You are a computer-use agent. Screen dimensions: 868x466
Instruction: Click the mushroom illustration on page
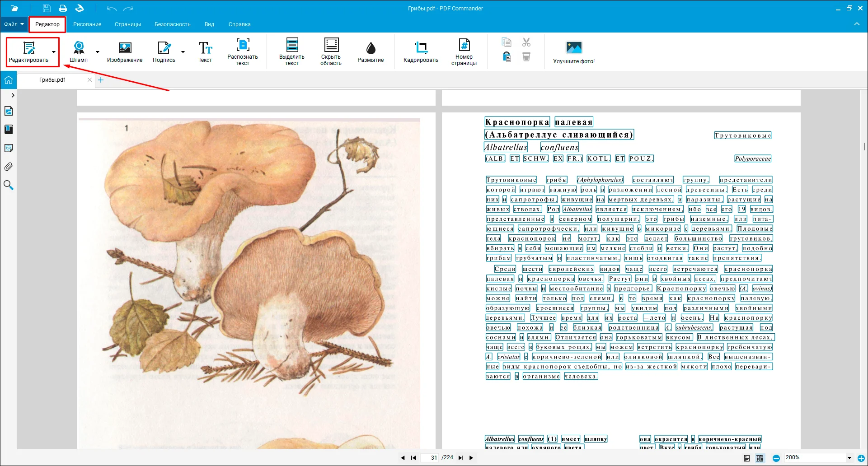pyautogui.click(x=249, y=284)
